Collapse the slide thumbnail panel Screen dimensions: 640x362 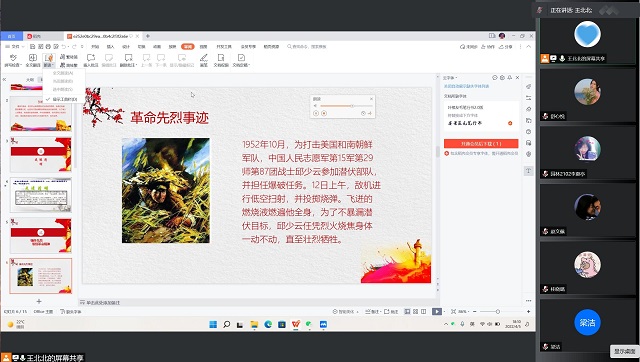pyautogui.click(x=5, y=80)
